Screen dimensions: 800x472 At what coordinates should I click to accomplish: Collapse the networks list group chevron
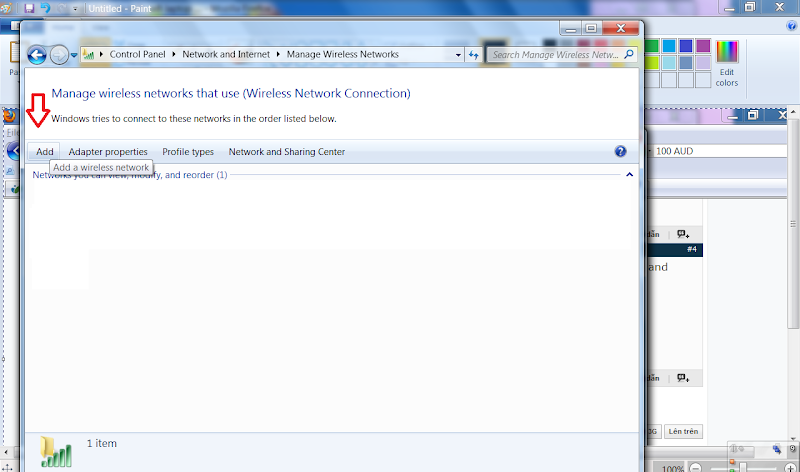(630, 175)
